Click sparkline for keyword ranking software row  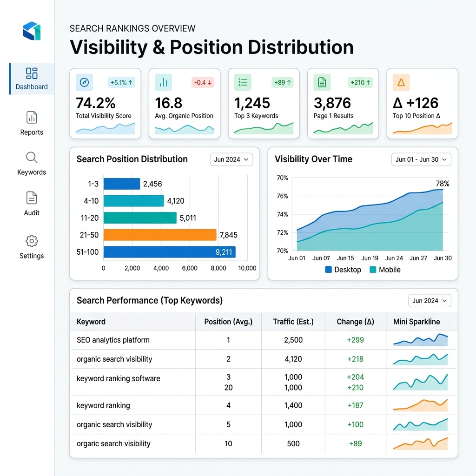[420, 382]
